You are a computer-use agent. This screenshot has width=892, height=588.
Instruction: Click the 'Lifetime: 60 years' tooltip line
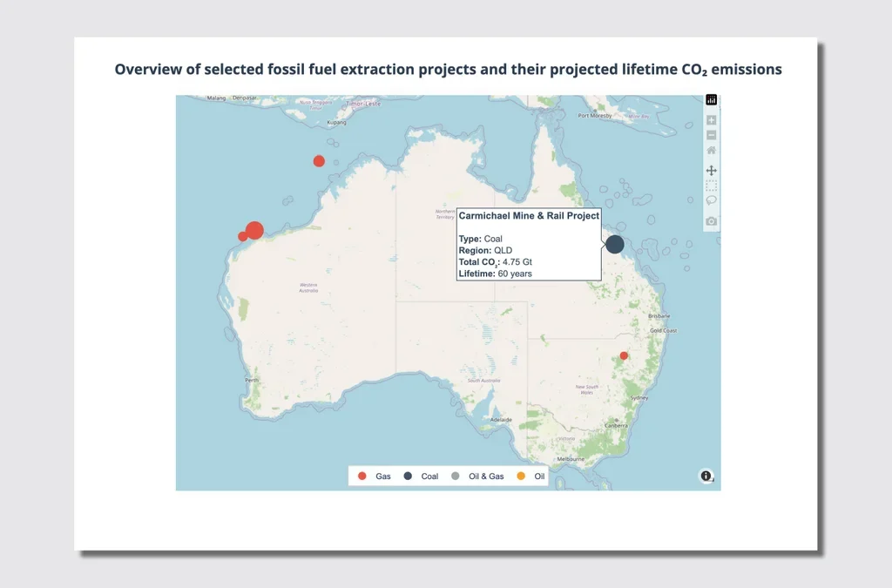point(496,274)
